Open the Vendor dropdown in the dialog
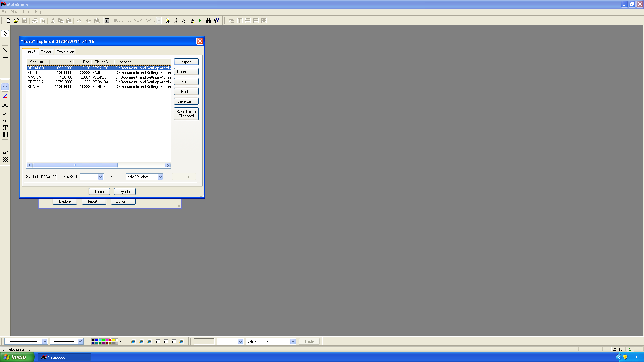Viewport: 644px width, 362px height. 160,177
